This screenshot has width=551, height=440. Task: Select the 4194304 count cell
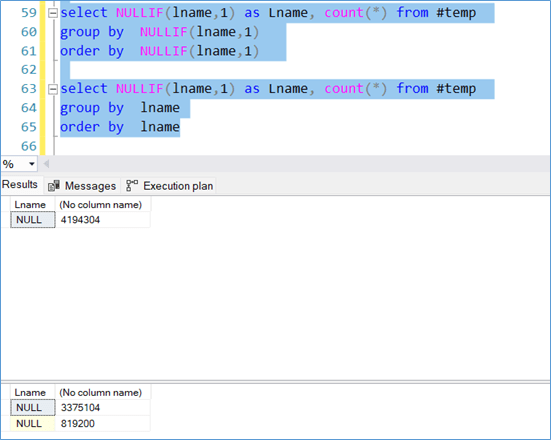(103, 220)
